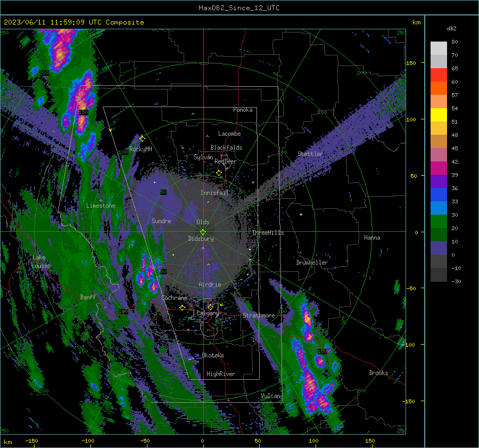Click the Hanna town label
Viewport: 479px width, 448px height.
pos(372,238)
